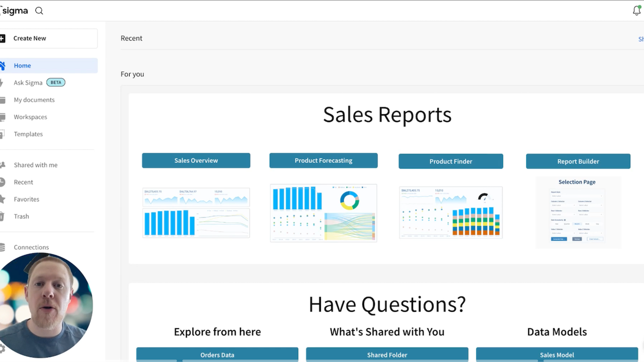Viewport: 644px width, 362px height.
Task: Open the notifications bell
Action: coord(637,11)
